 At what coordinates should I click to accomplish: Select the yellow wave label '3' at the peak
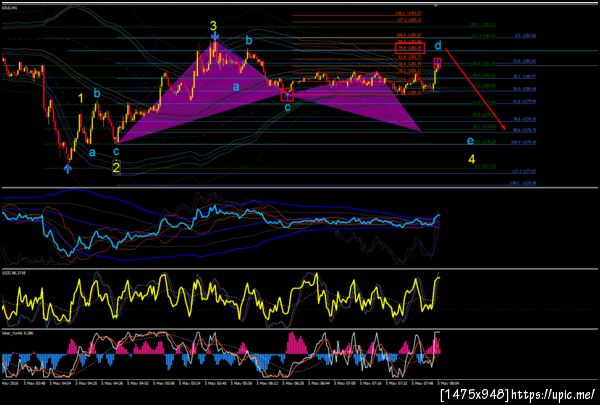coord(213,26)
